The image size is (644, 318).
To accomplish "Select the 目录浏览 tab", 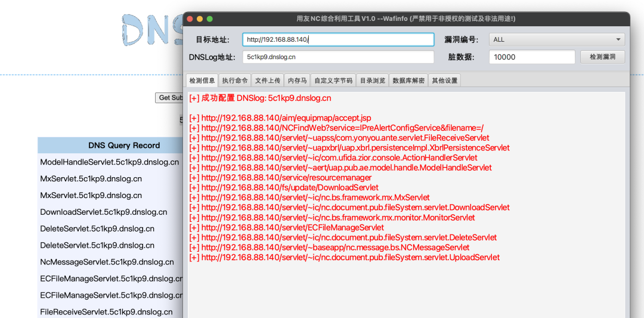I will 373,81.
